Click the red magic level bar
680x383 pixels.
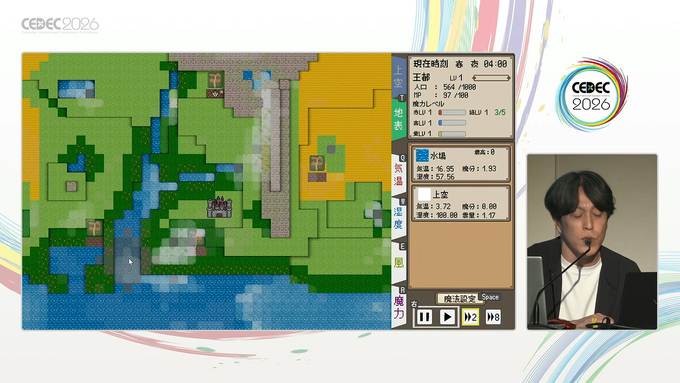point(451,113)
